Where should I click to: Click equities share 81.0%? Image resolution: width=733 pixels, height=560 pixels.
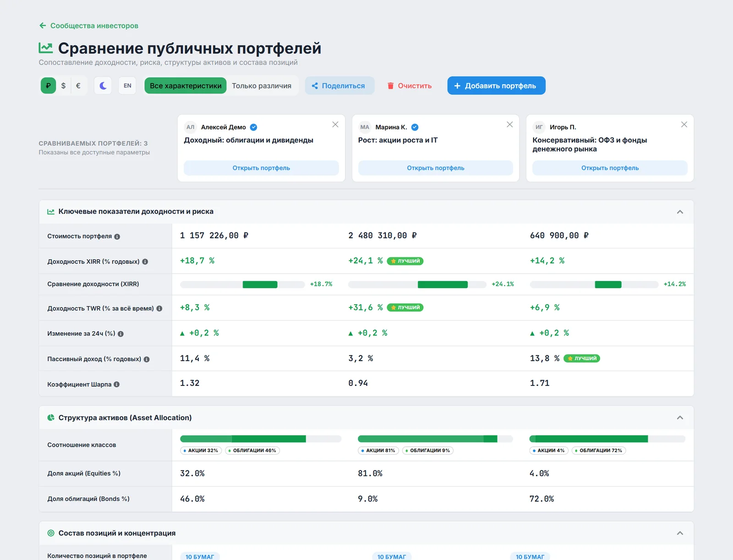[x=370, y=473]
